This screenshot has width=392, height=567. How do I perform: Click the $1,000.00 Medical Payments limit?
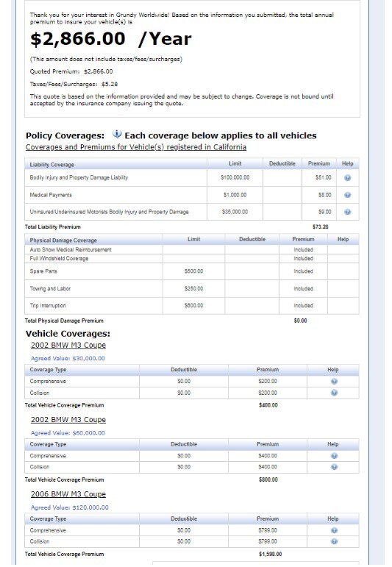235,195
